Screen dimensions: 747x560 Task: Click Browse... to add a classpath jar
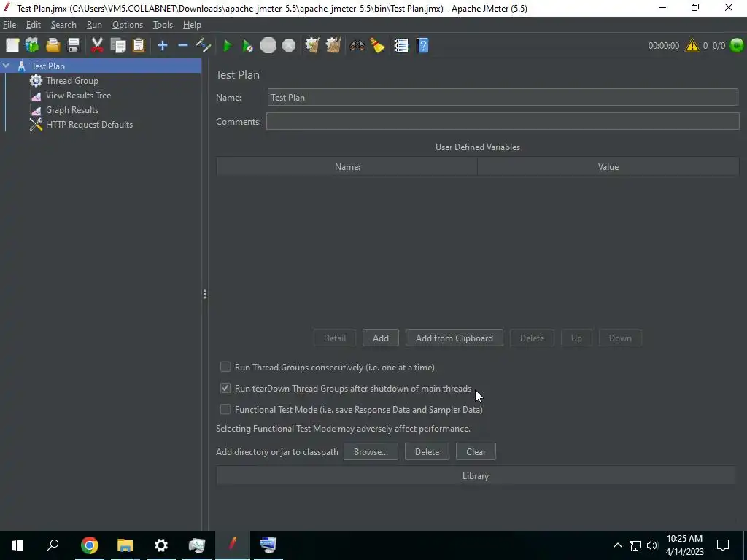tap(371, 451)
